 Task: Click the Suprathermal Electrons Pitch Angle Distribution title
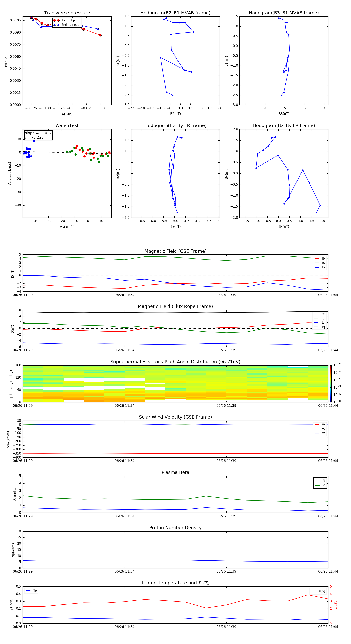coord(175,362)
